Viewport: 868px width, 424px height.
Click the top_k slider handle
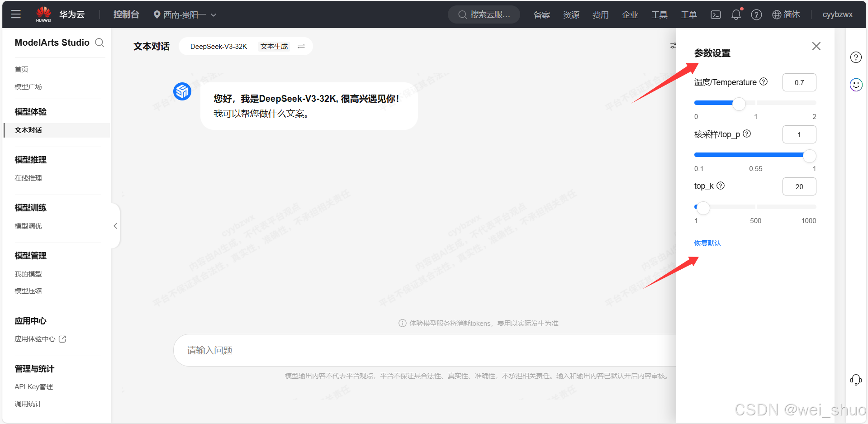703,208
